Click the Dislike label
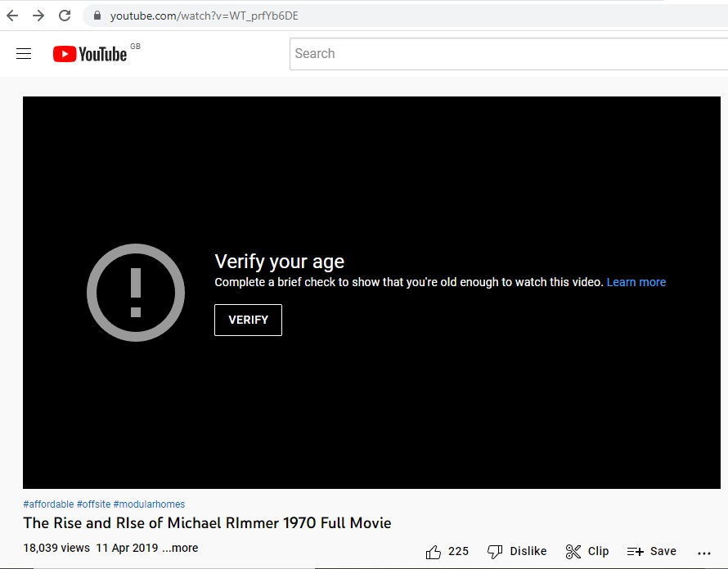This screenshot has height=569, width=728. 528,551
